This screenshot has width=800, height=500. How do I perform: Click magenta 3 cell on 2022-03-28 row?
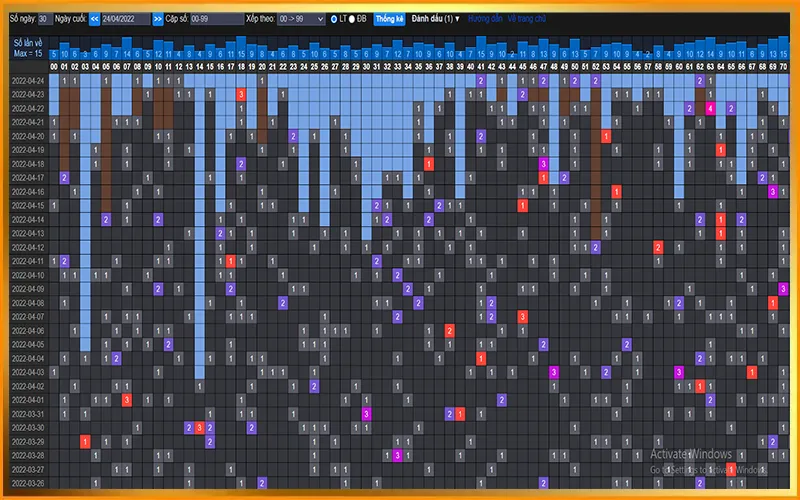[397, 456]
